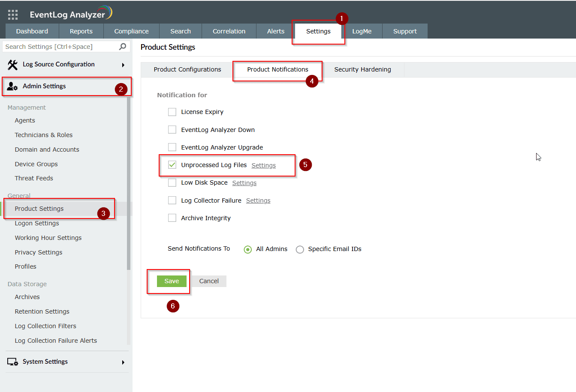Open Technicians & Roles

pos(44,135)
